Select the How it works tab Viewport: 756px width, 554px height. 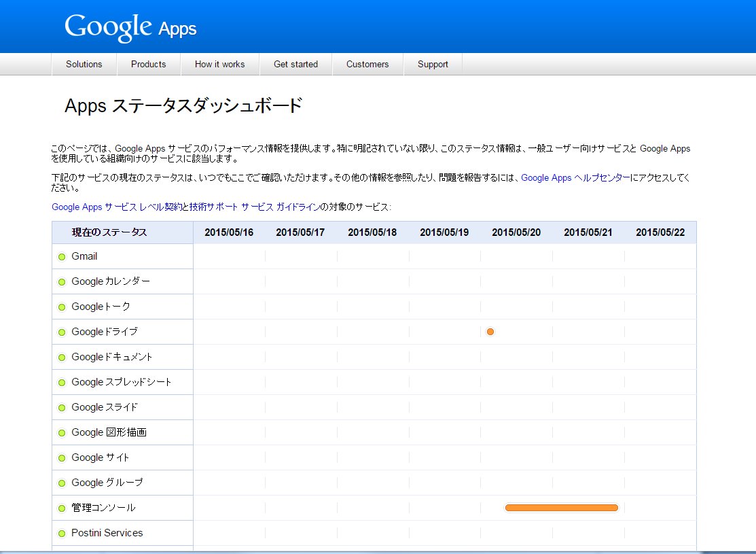tap(220, 64)
